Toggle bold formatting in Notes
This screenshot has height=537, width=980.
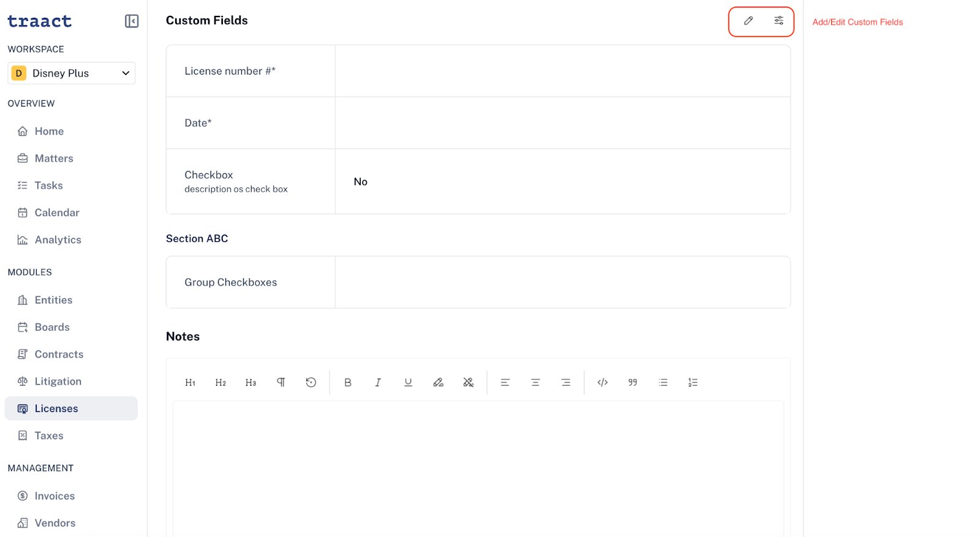[x=348, y=383]
